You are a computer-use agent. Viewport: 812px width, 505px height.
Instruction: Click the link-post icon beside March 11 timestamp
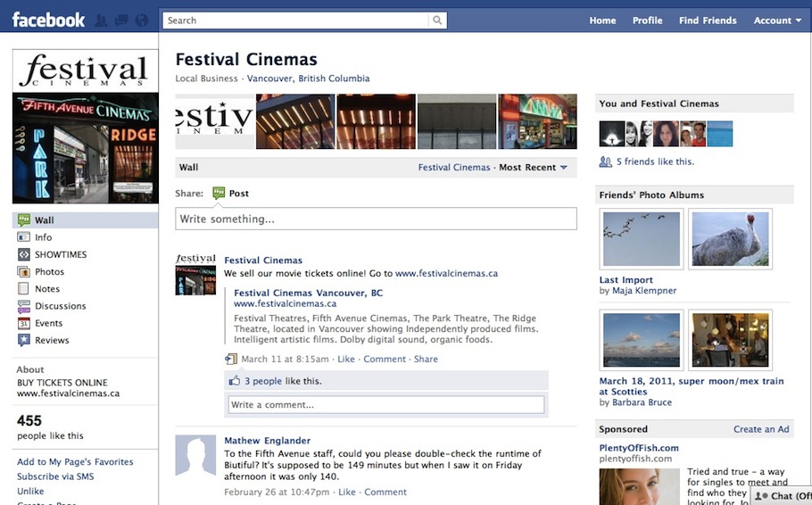[231, 359]
